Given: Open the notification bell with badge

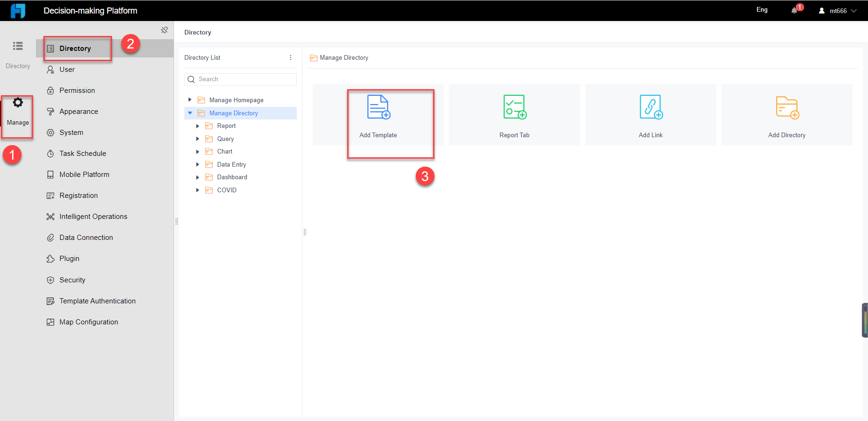Looking at the screenshot, I should [794, 9].
